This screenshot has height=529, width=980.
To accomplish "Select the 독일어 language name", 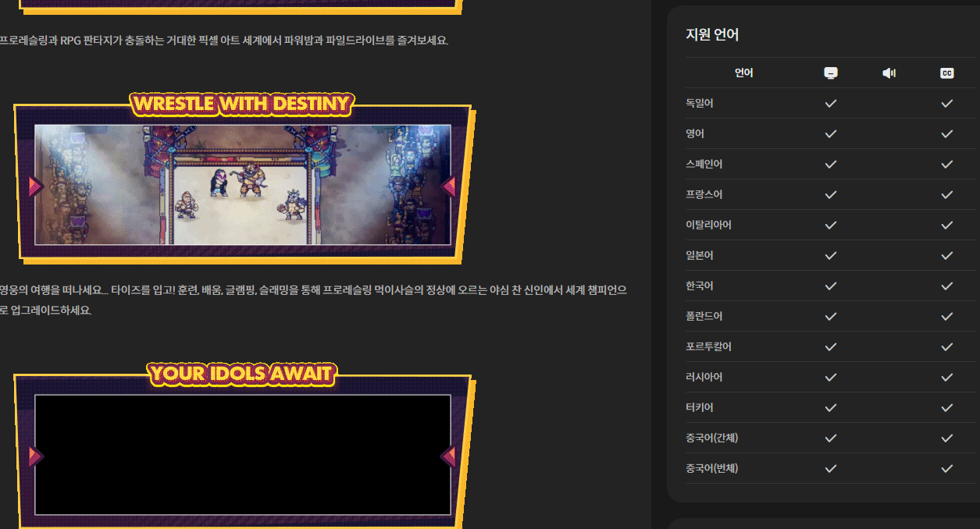I will [700, 103].
